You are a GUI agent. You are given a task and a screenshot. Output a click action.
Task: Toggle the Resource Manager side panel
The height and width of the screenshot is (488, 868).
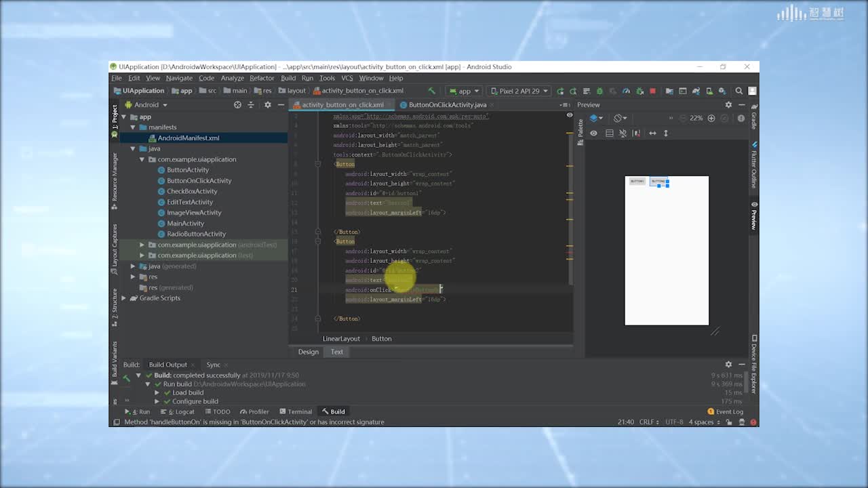coord(114,180)
